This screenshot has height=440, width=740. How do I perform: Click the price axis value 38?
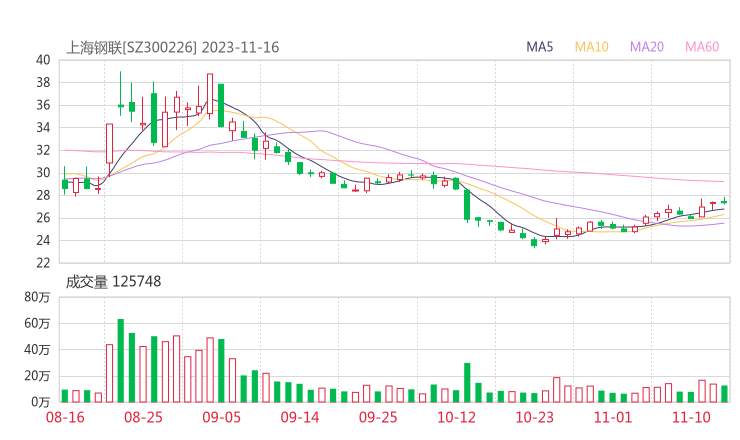click(x=43, y=83)
